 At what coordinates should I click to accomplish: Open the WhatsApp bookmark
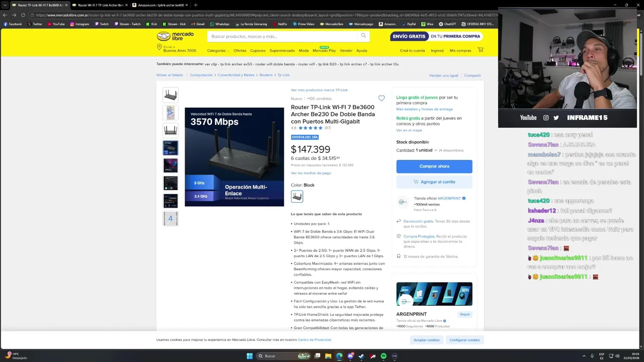click(x=219, y=24)
